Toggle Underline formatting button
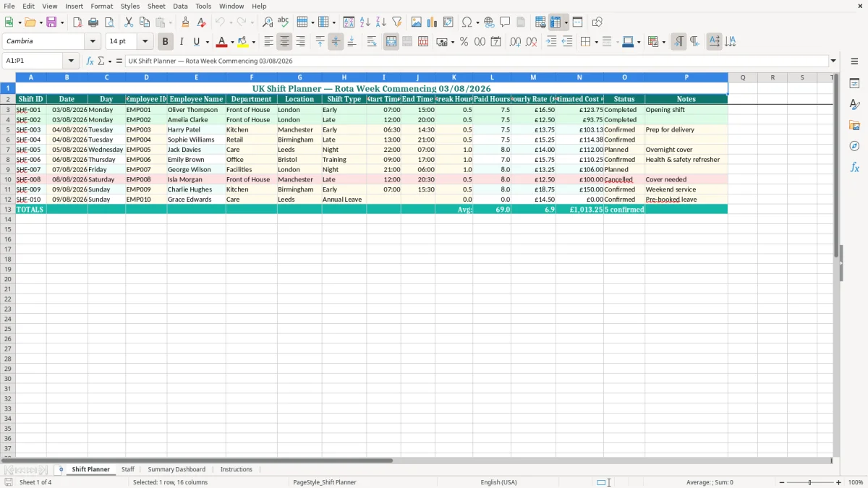 pos(196,42)
